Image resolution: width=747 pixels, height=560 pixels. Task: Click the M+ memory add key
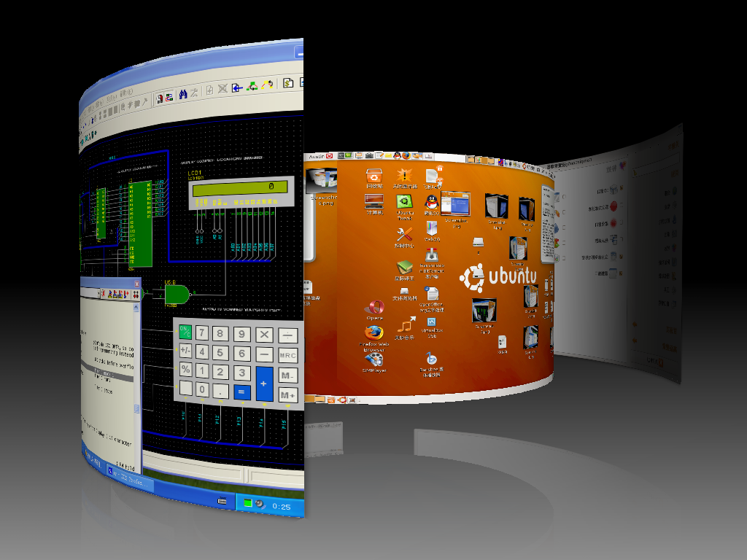pyautogui.click(x=287, y=394)
